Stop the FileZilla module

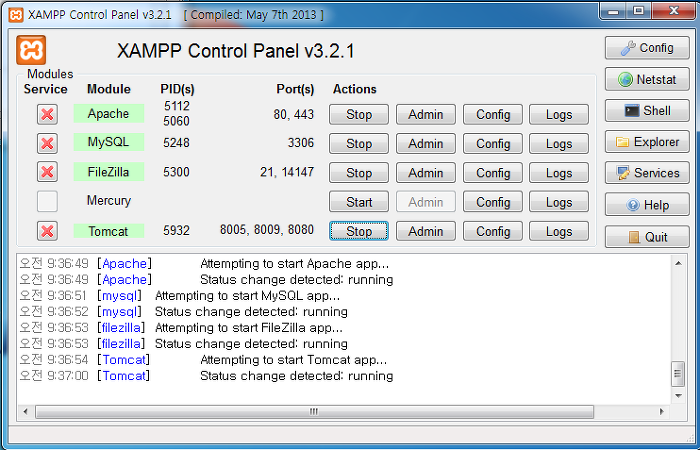[x=359, y=173]
